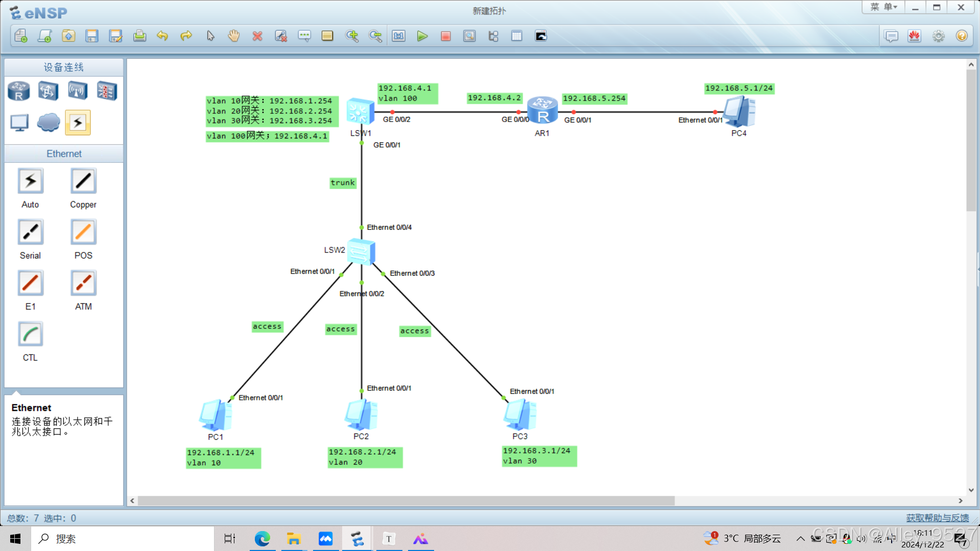Select the PC terminal device category

tap(19, 123)
